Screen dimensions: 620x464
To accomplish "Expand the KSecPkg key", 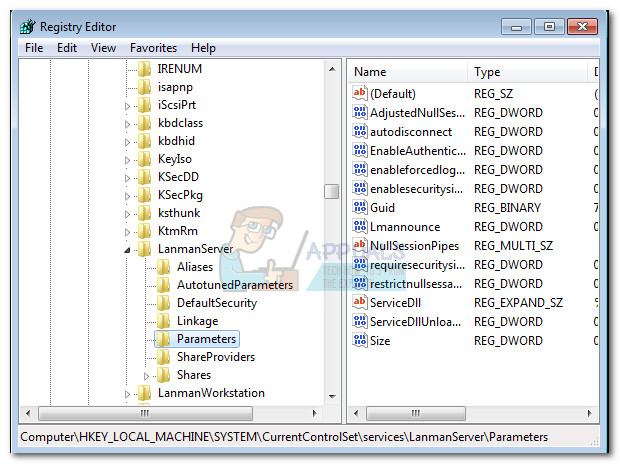I will [x=127, y=196].
